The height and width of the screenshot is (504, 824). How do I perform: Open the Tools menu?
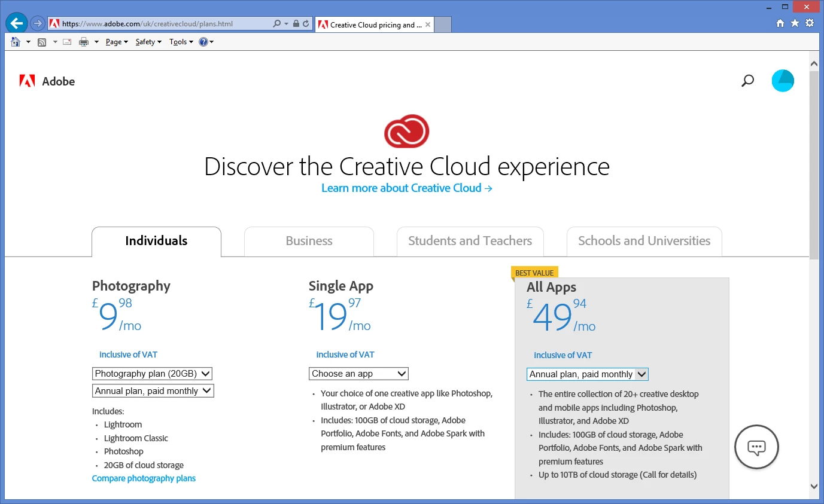tap(181, 42)
